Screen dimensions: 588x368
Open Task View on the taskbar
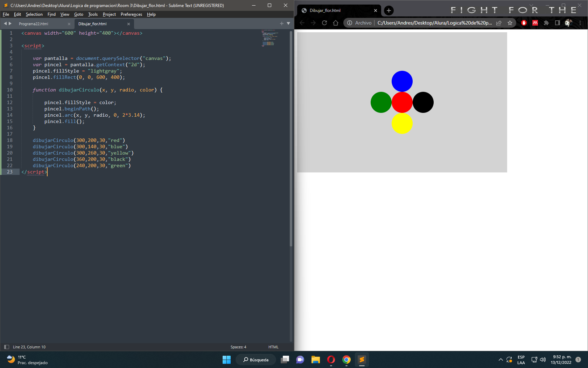[x=285, y=360]
